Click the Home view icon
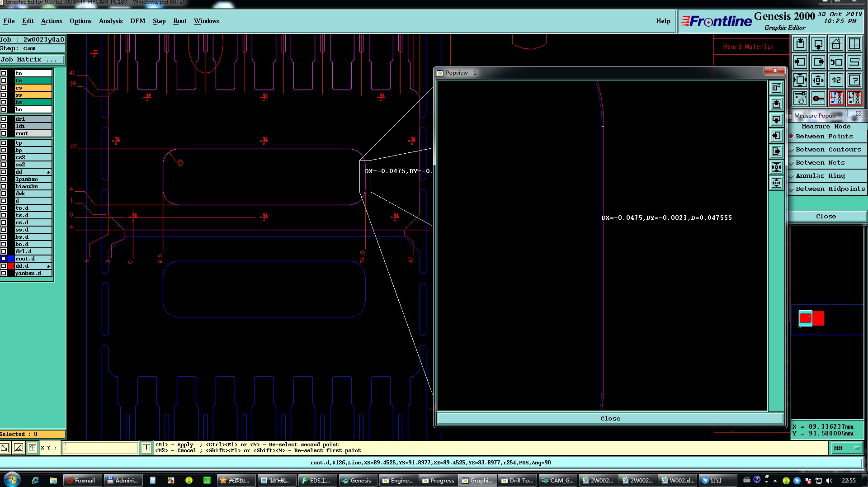This screenshot has width=868, height=487. (836, 44)
